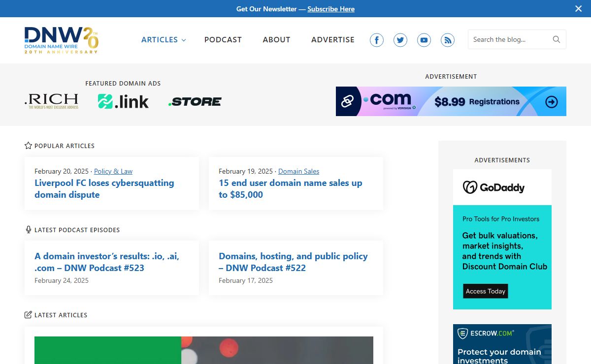Dismiss the newsletter banner with the X

578,8
